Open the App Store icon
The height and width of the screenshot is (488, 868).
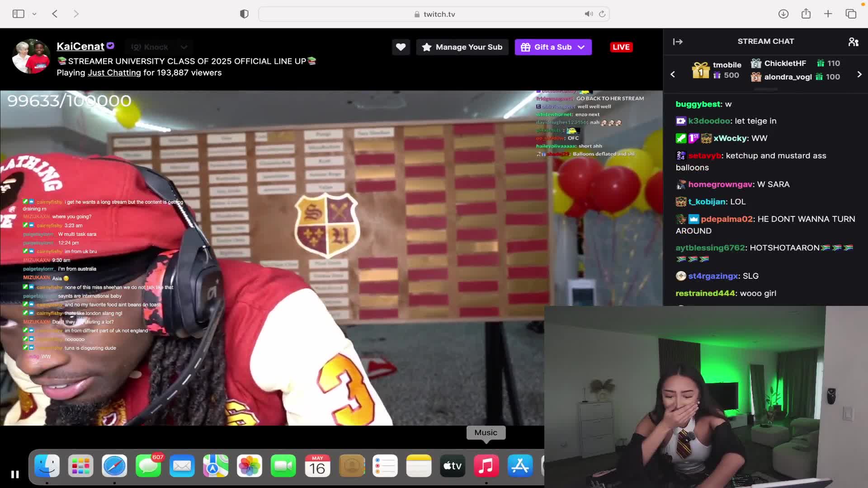[520, 466]
